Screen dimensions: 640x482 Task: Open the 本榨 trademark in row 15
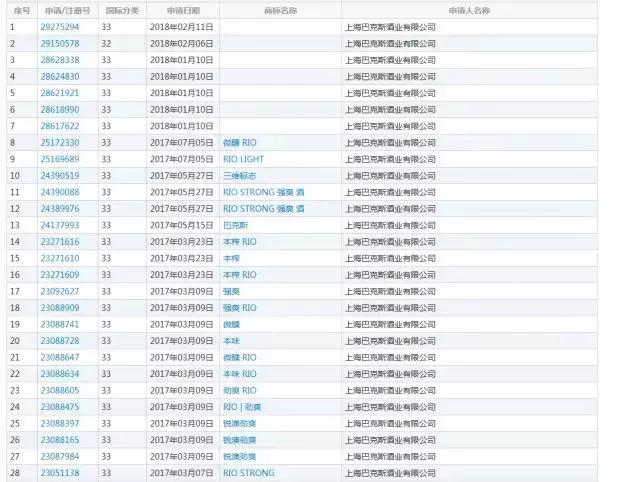231,258
